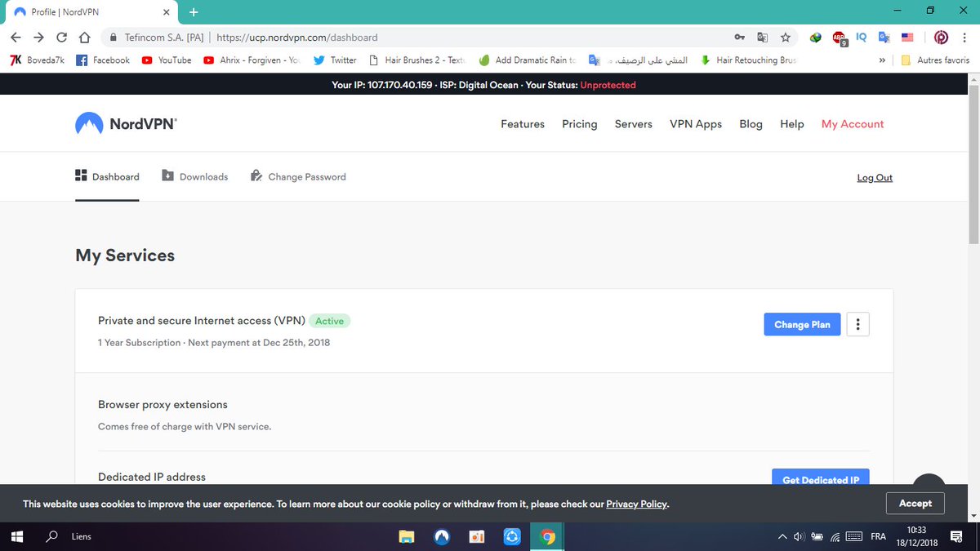The width and height of the screenshot is (980, 551).
Task: Go to the browser home page
Action: [x=84, y=38]
